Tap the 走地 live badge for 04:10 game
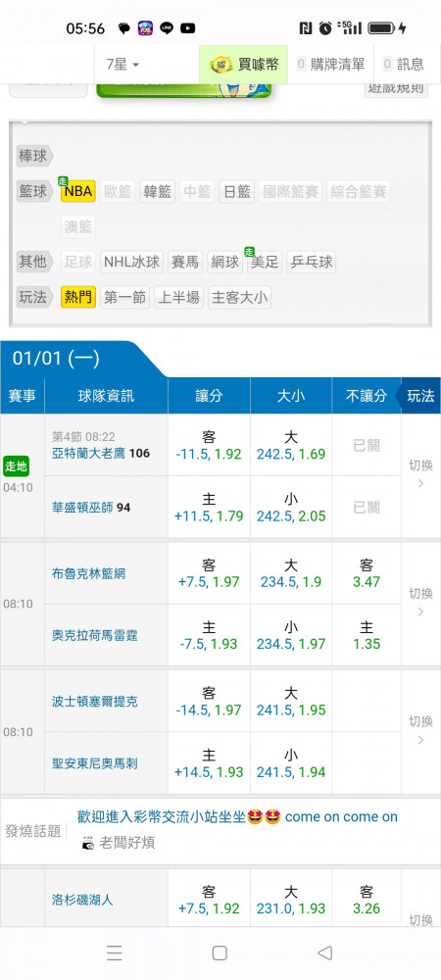Screen dimensions: 441x980 pos(16,466)
